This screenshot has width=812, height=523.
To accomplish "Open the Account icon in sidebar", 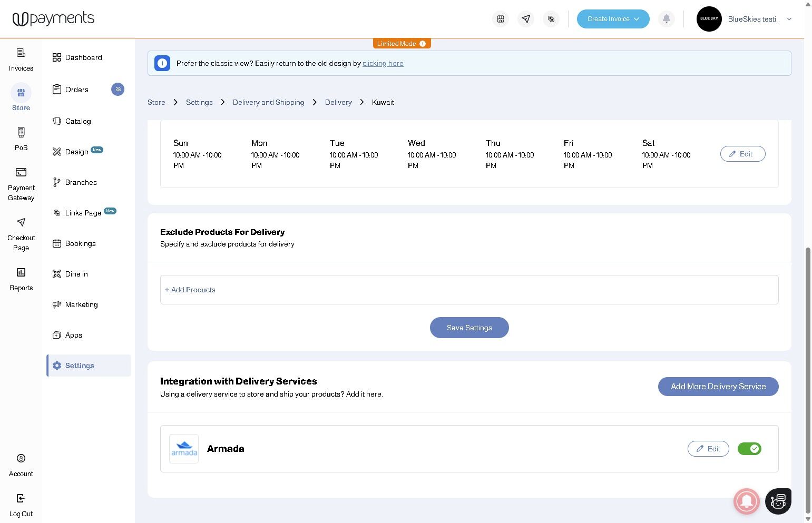I will tap(21, 458).
